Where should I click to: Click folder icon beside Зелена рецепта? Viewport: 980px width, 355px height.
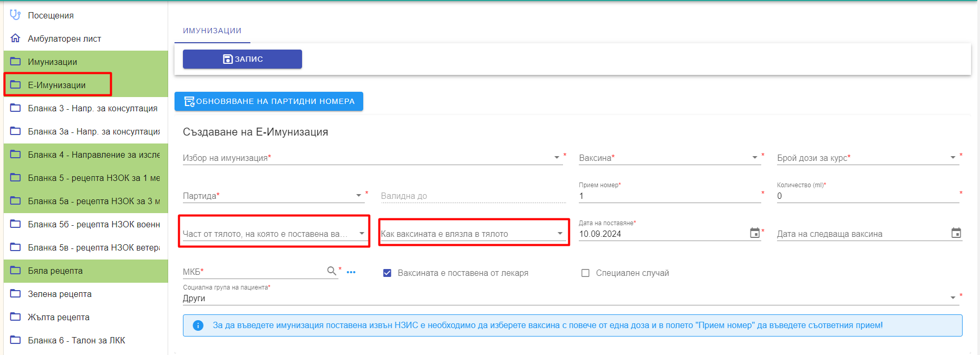15,293
